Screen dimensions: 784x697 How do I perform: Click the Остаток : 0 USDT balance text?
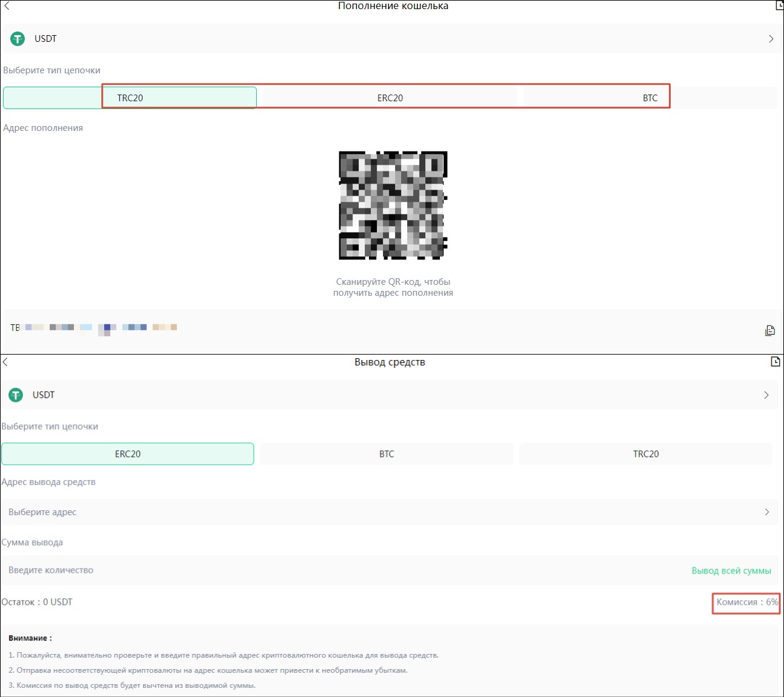coord(37,602)
